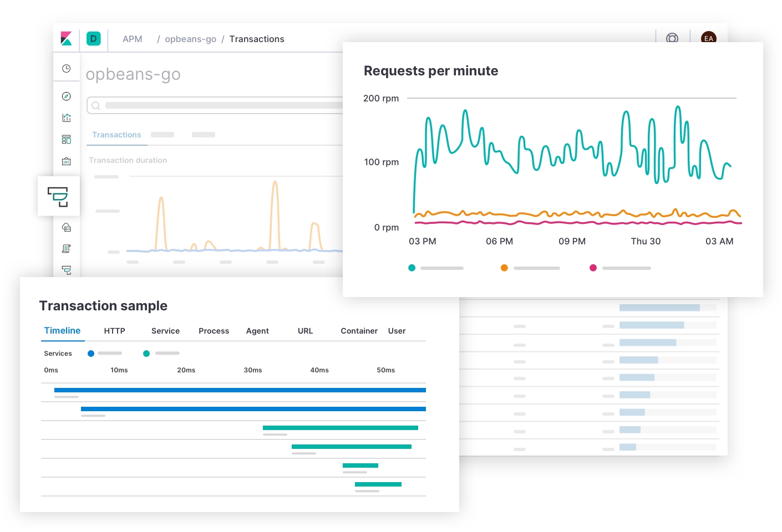Image resolution: width=782 pixels, height=532 pixels.
Task: Open the D space selector
Action: click(94, 38)
